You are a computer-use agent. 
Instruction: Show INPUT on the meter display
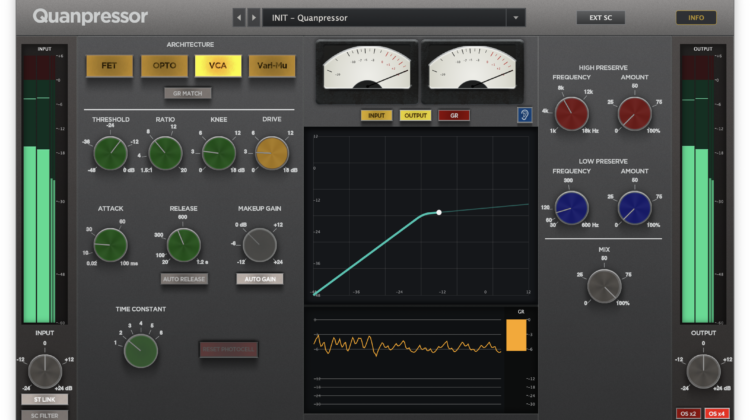click(x=376, y=115)
